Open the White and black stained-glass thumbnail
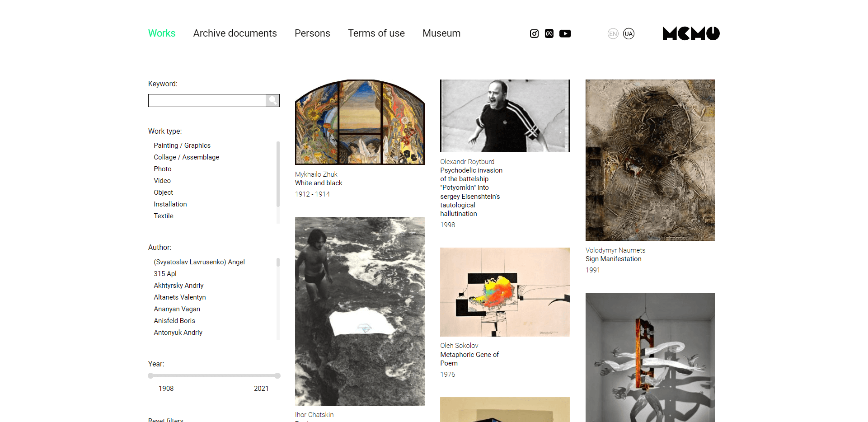 click(360, 122)
